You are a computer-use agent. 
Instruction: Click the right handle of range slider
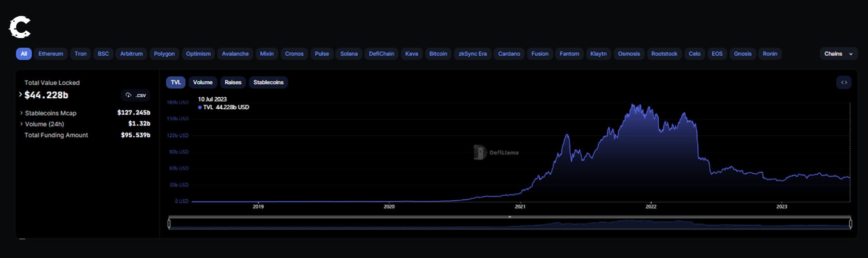(850, 223)
